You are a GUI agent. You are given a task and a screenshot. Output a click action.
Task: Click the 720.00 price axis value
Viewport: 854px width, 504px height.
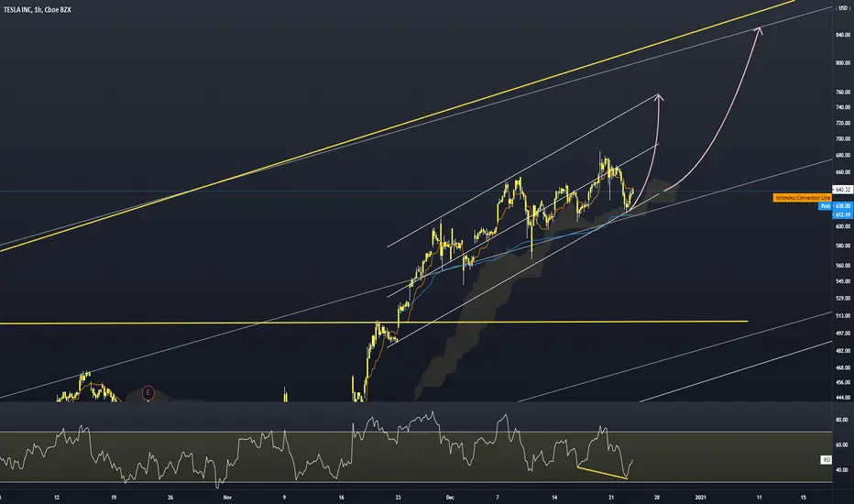[843, 123]
